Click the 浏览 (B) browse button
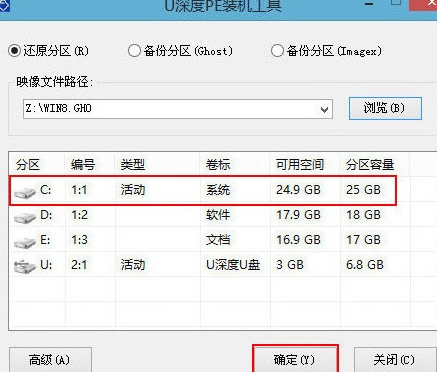 point(385,108)
